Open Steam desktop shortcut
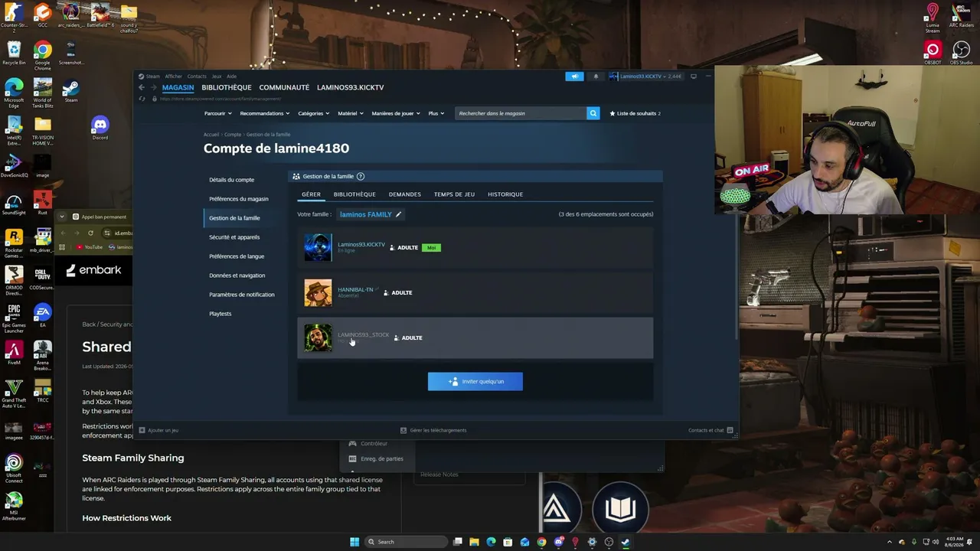The image size is (980, 551). click(x=70, y=92)
